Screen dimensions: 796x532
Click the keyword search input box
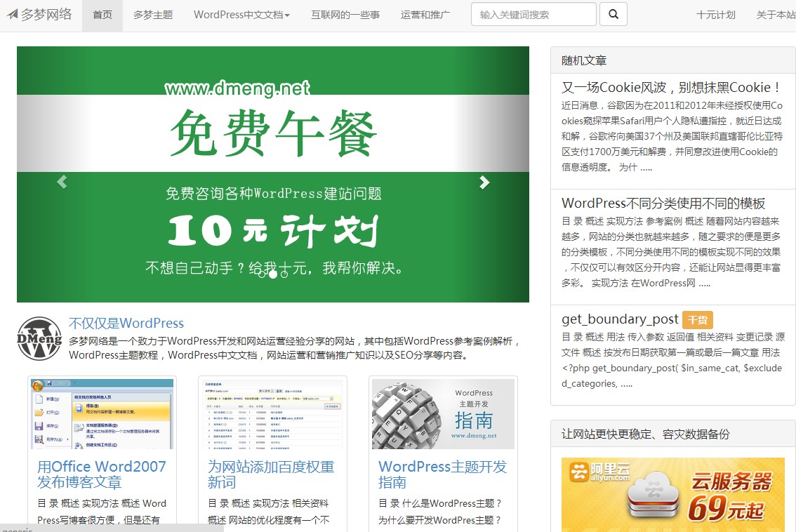pyautogui.click(x=533, y=14)
